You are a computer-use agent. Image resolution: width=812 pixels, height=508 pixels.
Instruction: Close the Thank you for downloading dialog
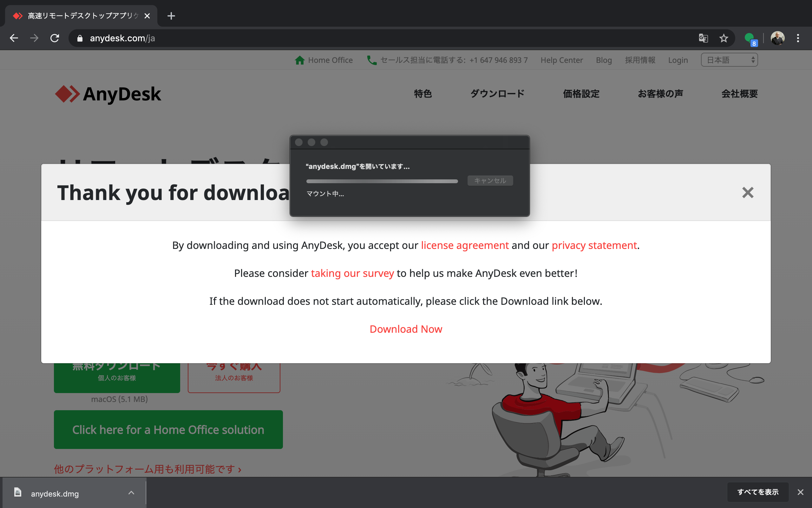(x=748, y=192)
